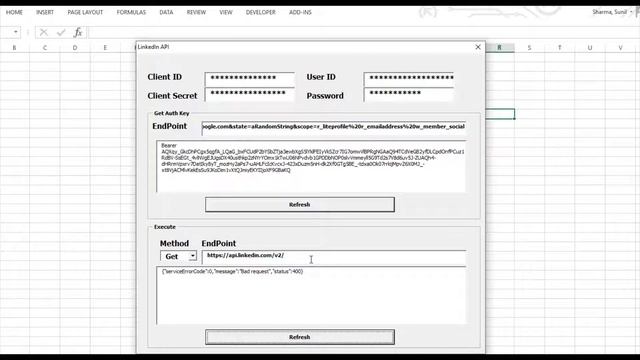Click the Bearer token text box
This screenshot has width=640, height=360.
pyautogui.click(x=311, y=166)
